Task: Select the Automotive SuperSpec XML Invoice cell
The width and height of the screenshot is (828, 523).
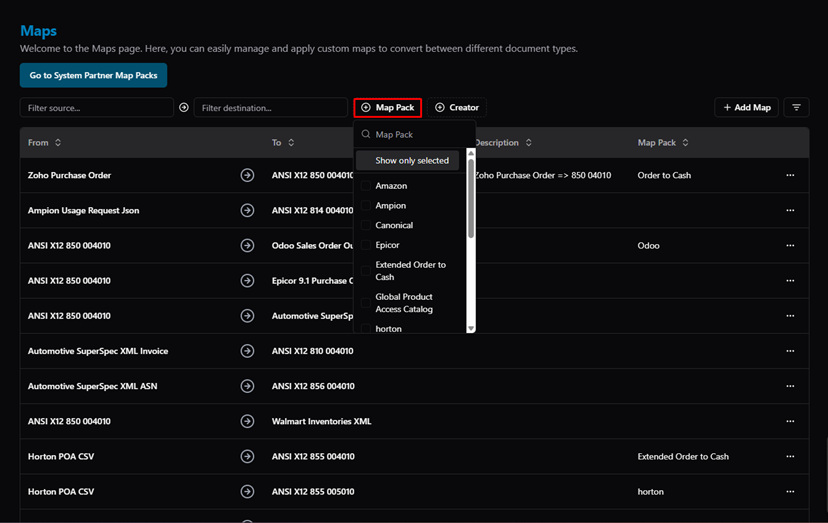Action: (x=98, y=351)
